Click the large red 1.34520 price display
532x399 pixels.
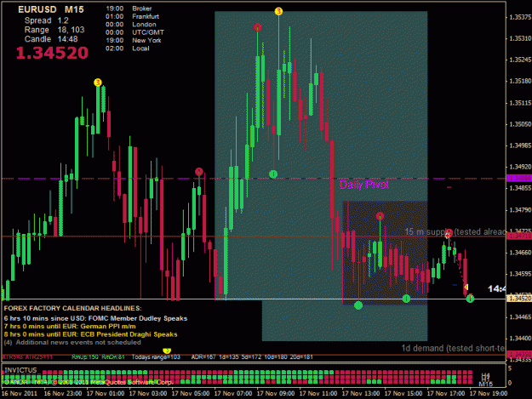[x=52, y=53]
